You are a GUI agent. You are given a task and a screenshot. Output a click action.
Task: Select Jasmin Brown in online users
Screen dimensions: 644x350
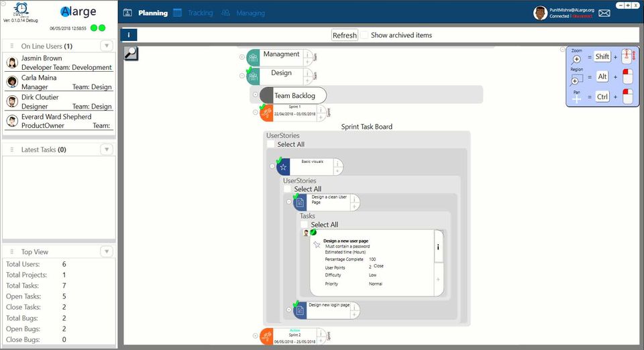tap(59, 63)
